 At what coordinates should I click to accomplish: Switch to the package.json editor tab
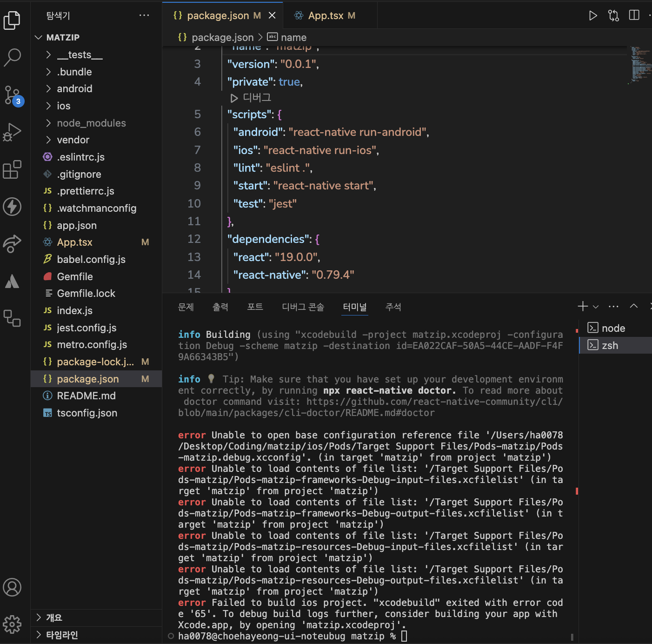coord(223,15)
